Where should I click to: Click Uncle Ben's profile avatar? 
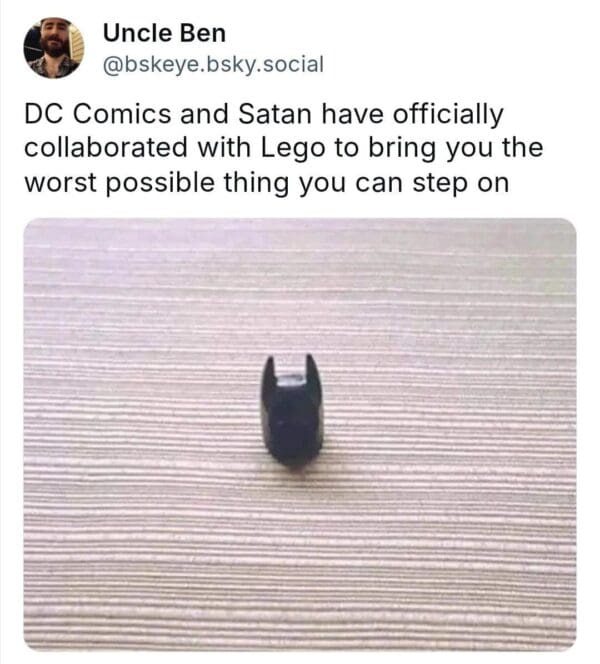(54, 48)
